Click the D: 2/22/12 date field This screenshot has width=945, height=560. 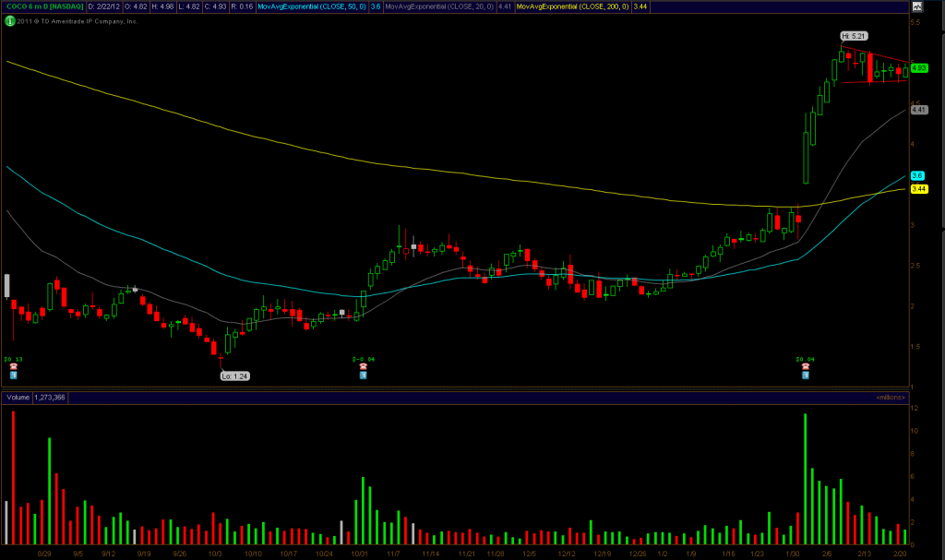pyautogui.click(x=103, y=6)
